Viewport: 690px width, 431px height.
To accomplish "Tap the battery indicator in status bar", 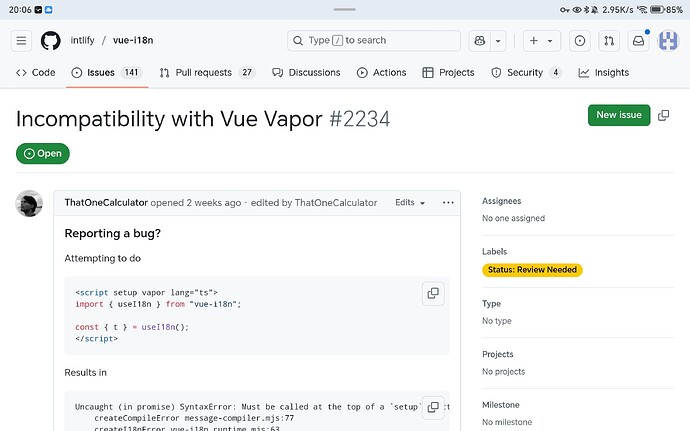I will pyautogui.click(x=666, y=10).
